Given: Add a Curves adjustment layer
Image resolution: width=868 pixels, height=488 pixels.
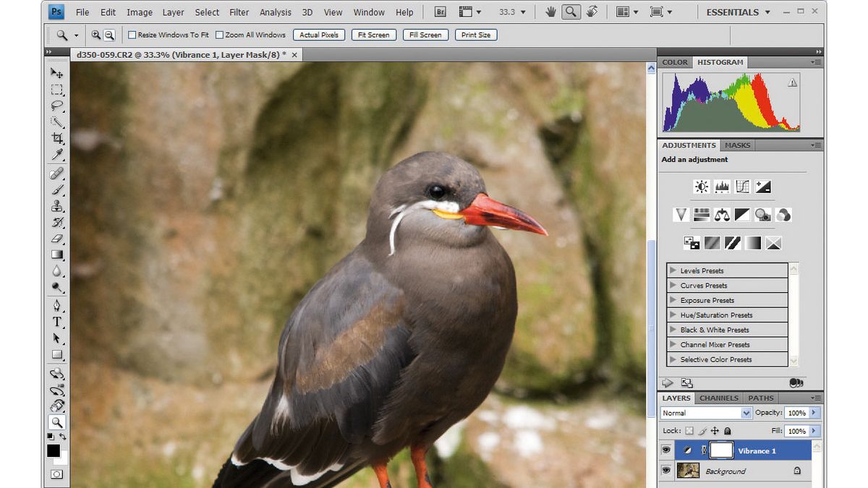Looking at the screenshot, I should point(742,187).
